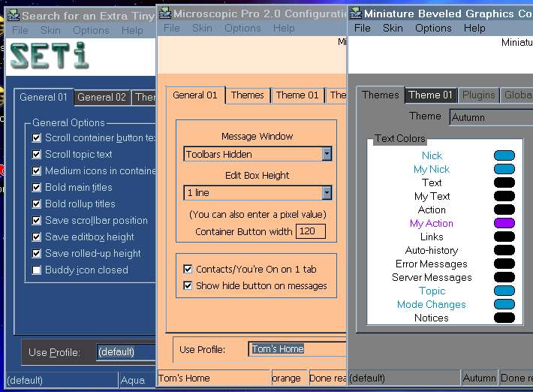Image resolution: width=533 pixels, height=392 pixels.
Task: Open Skin menu in Miniature Beveled window
Action: (x=393, y=29)
